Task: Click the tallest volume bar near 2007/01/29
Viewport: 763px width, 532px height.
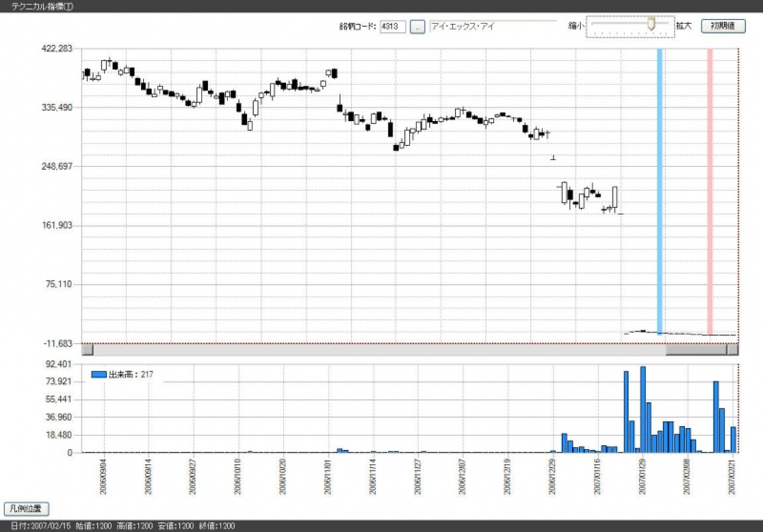Action: point(643,409)
